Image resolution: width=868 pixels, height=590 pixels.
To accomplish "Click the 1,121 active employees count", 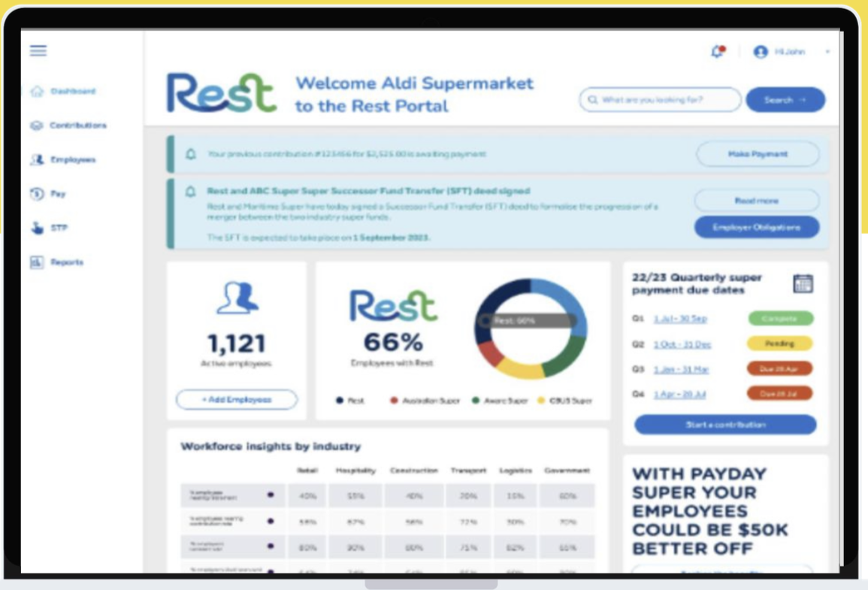I will [x=237, y=343].
